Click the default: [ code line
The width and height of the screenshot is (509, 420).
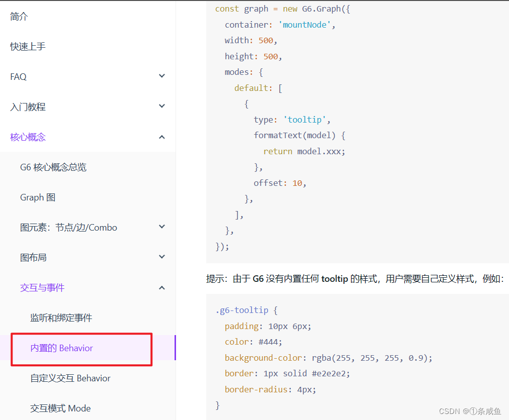point(259,88)
